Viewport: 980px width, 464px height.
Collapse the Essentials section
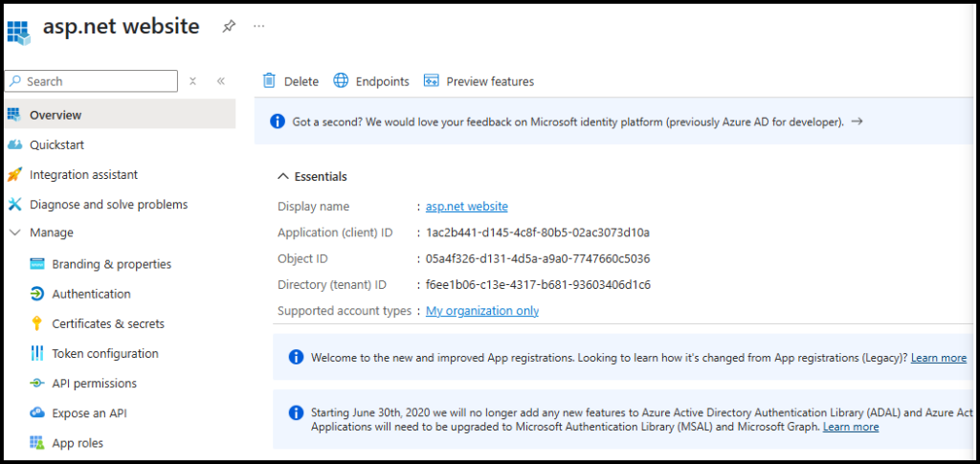(x=283, y=176)
